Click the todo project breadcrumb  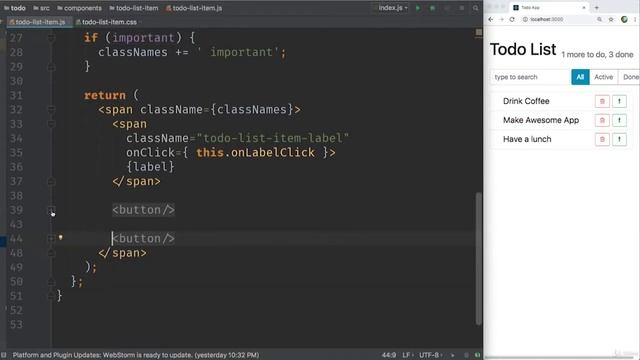[x=15, y=8]
